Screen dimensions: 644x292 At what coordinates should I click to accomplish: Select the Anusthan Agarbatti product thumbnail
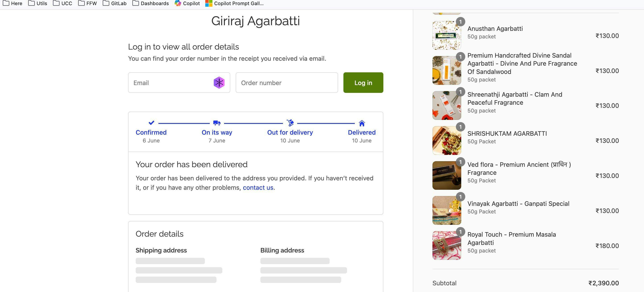tap(447, 35)
